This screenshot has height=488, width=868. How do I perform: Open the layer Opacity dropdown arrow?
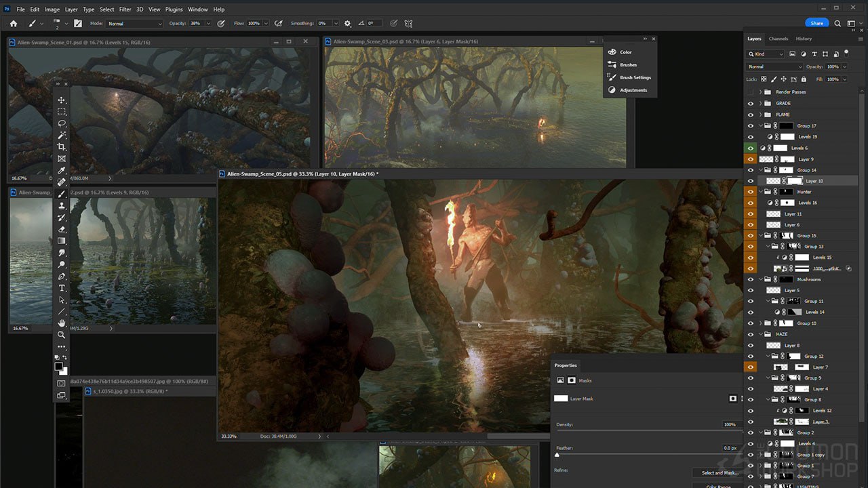(x=844, y=66)
